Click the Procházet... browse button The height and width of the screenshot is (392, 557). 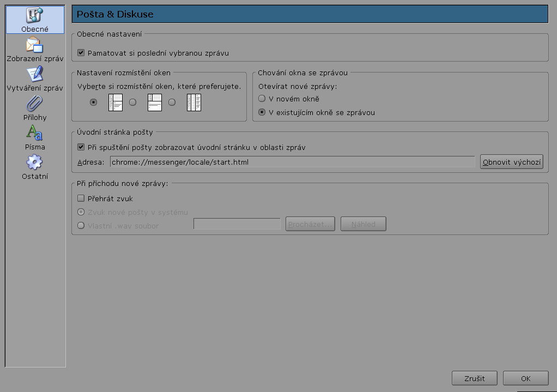[310, 224]
